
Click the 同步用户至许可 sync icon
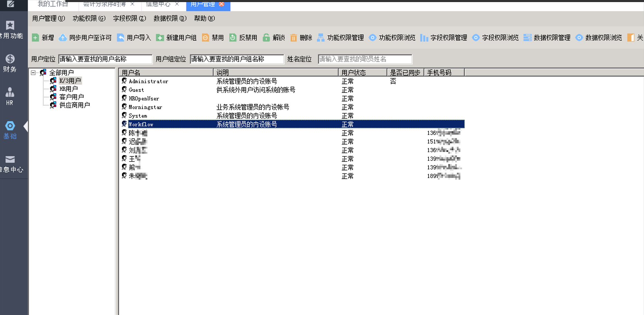(63, 38)
